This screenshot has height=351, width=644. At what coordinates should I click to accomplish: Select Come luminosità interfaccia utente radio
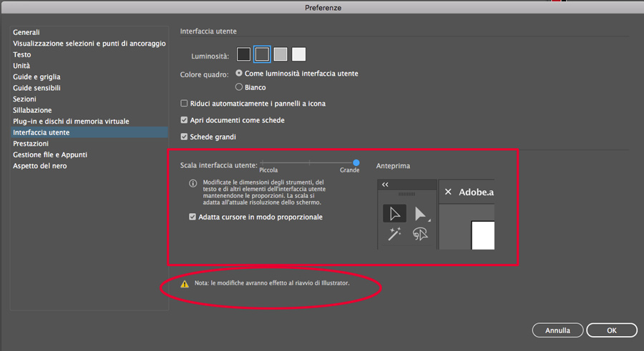[x=238, y=73]
